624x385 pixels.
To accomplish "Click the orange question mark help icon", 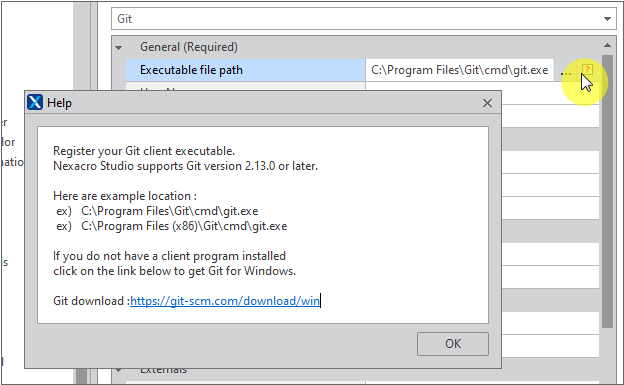I will [x=587, y=70].
